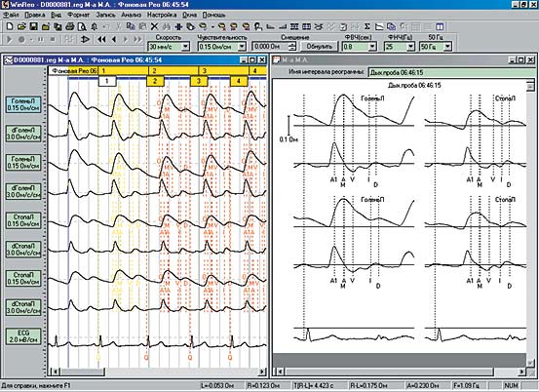Click the yellow marker 3 interval flag

[199, 81]
